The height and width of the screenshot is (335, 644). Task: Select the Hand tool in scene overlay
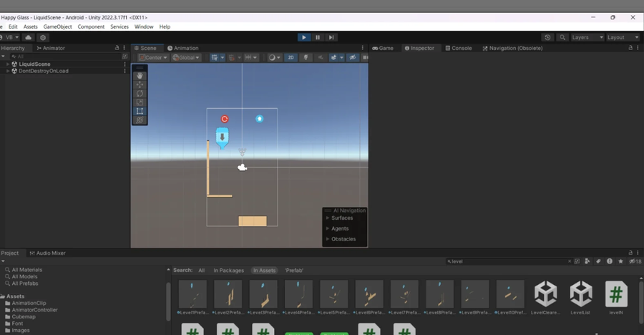coord(140,76)
